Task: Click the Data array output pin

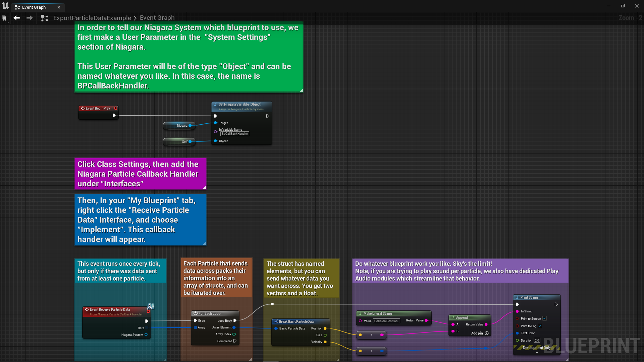Action: click(x=147, y=328)
